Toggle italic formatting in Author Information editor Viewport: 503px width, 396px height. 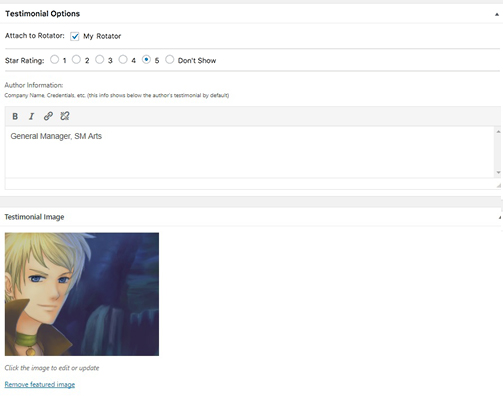[31, 116]
